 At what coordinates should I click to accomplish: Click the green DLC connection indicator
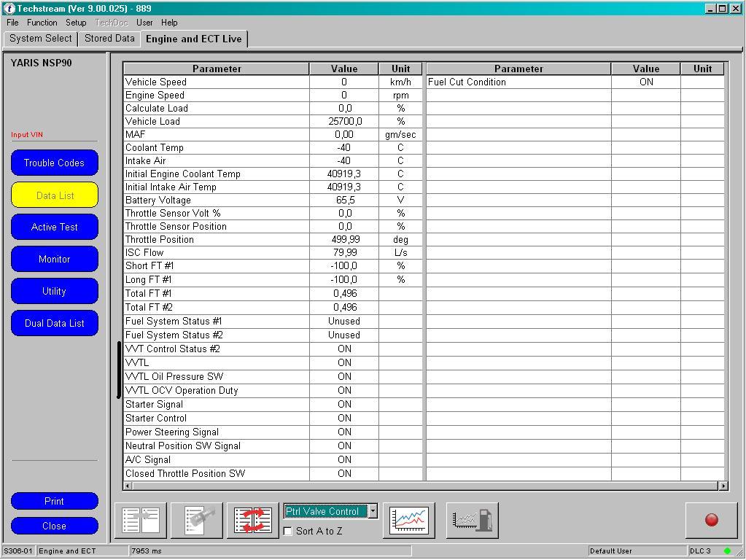pyautogui.click(x=727, y=551)
